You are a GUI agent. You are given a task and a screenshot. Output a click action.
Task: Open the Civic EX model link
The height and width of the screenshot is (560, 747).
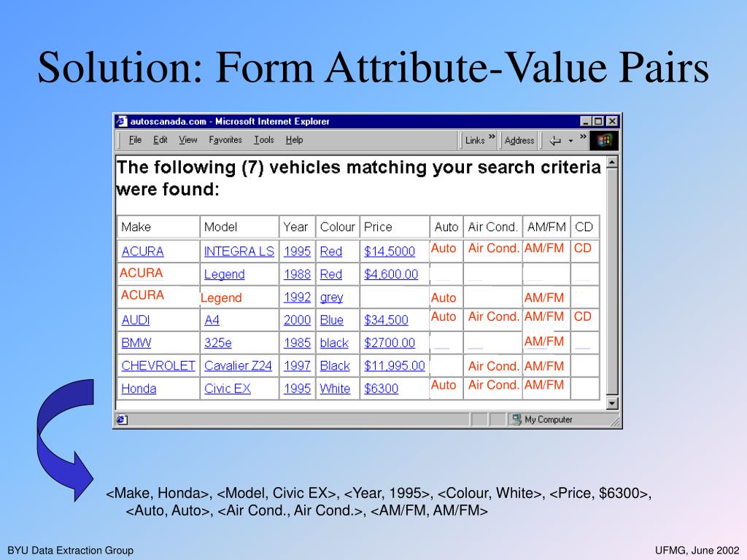228,389
